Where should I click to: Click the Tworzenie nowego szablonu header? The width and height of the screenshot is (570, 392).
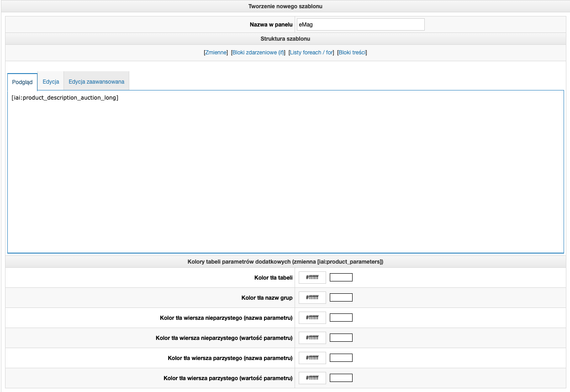pyautogui.click(x=285, y=6)
